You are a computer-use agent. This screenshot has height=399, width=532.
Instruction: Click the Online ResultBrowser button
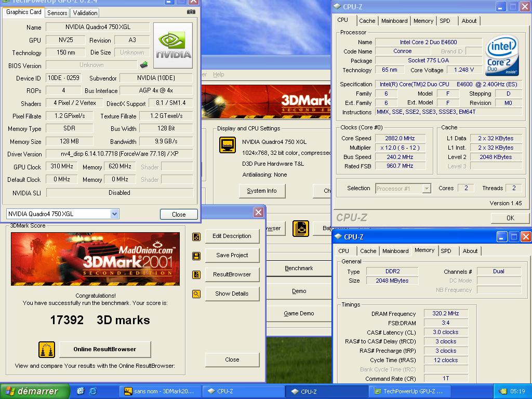pos(105,349)
